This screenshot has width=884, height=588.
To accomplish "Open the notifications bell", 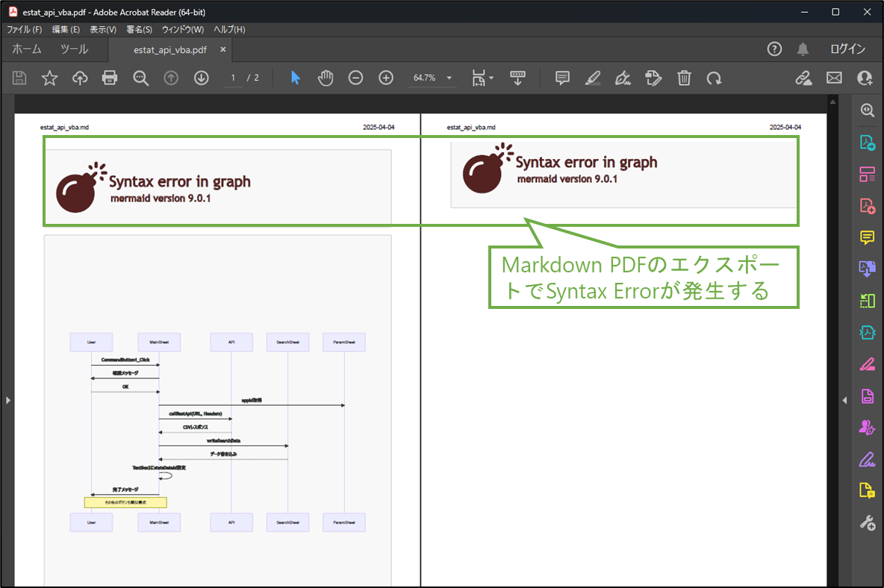I will [x=803, y=49].
